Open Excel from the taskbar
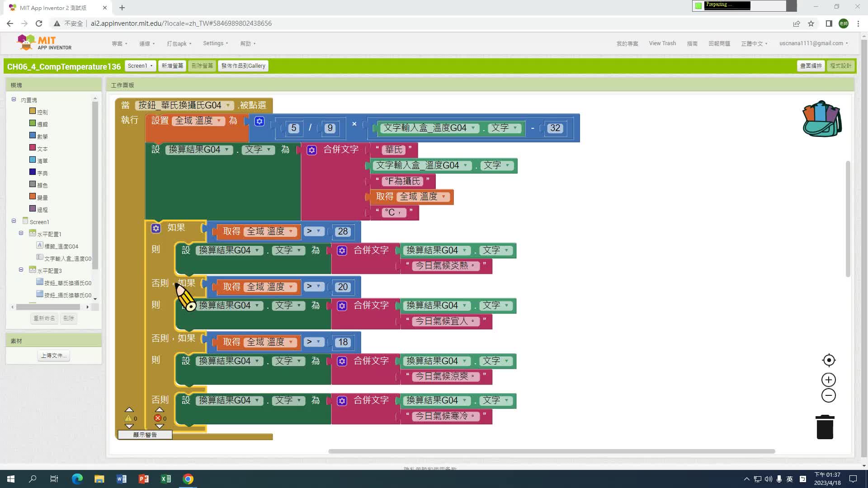This screenshot has height=488, width=868. 165,479
